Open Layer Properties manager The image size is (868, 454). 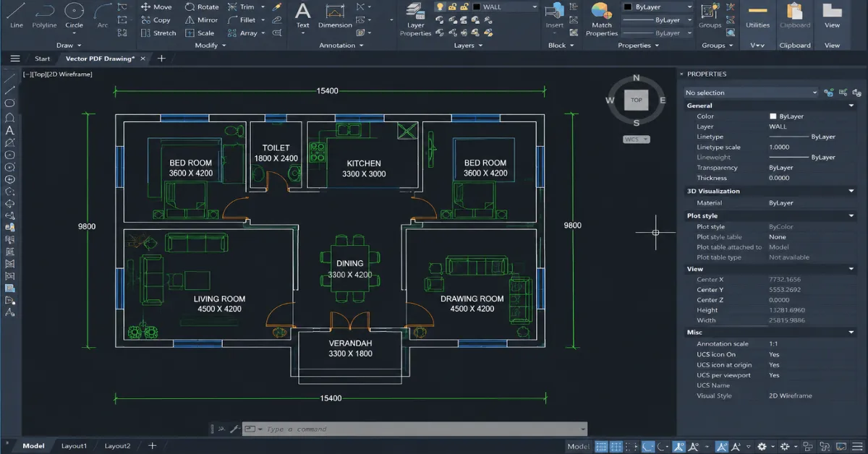(x=415, y=19)
